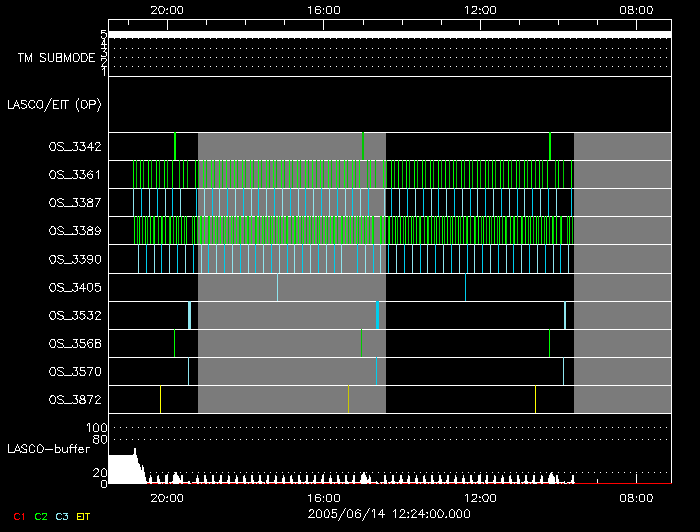Click the rightmost green marker in OS_356B row
The height and width of the screenshot is (532, 700).
click(x=550, y=344)
